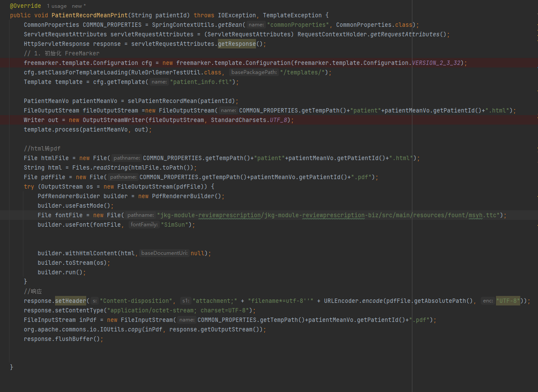
Task: Click the '1 usage' inlay hint
Action: [57, 6]
